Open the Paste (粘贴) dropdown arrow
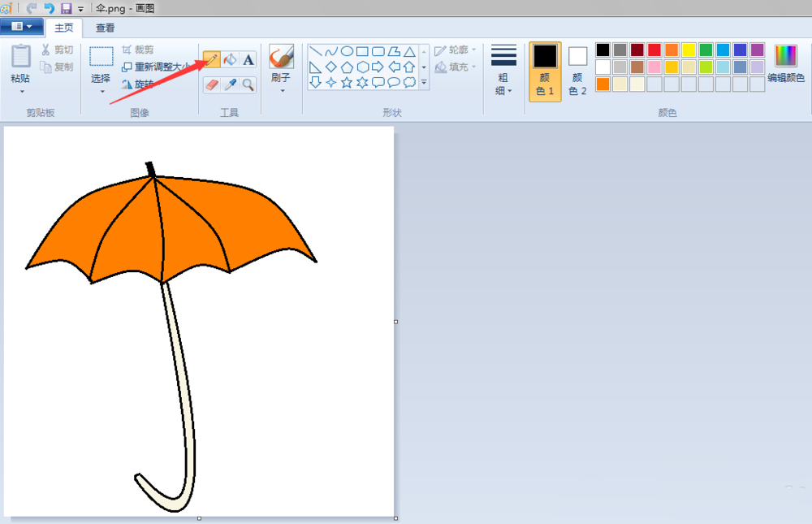This screenshot has height=524, width=812. pos(21,91)
